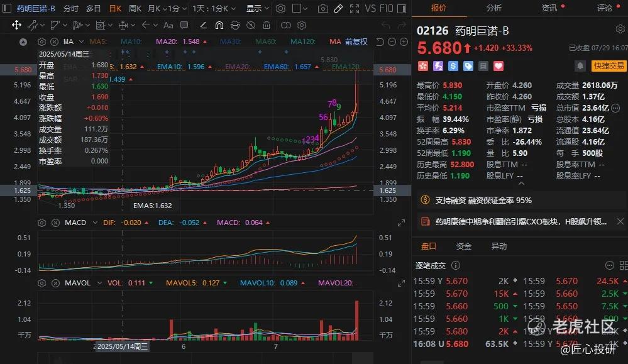Select the trend line drawing tool
The height and width of the screenshot is (364, 628).
(33, 25)
